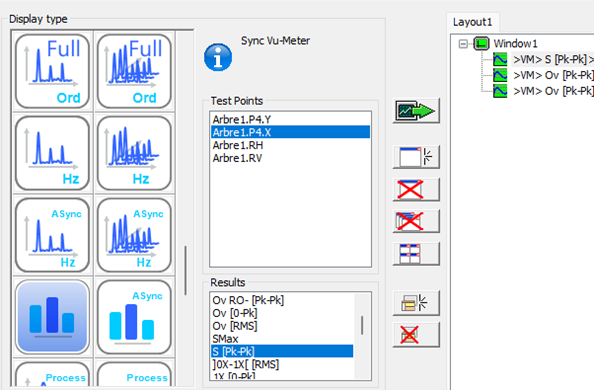The image size is (594, 390).
Task: Select Window1 in the layout tree
Action: click(515, 44)
